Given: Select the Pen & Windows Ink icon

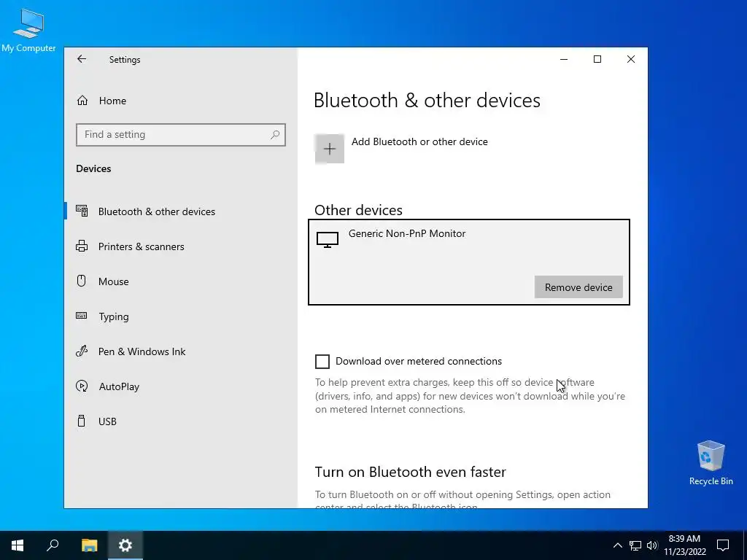Looking at the screenshot, I should (x=82, y=351).
